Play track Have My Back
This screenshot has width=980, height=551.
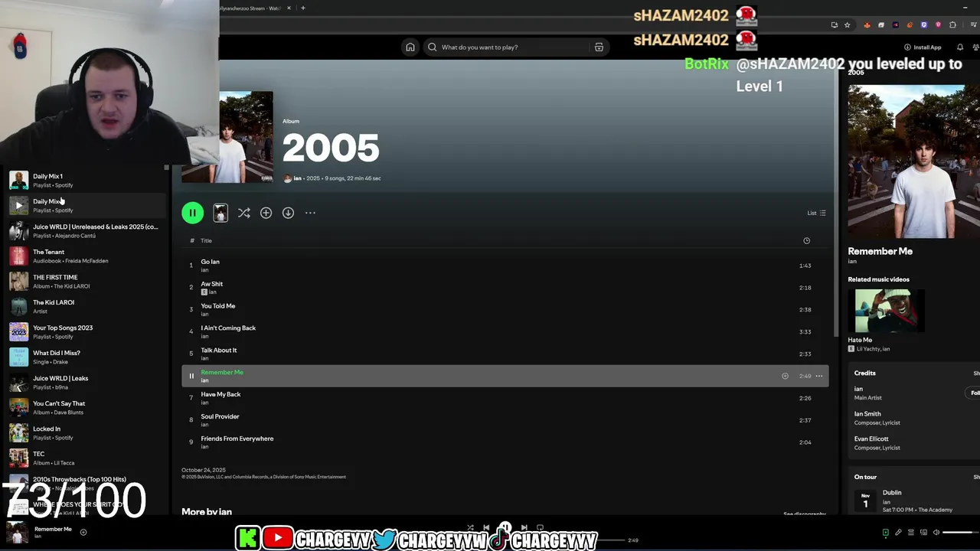point(505,398)
